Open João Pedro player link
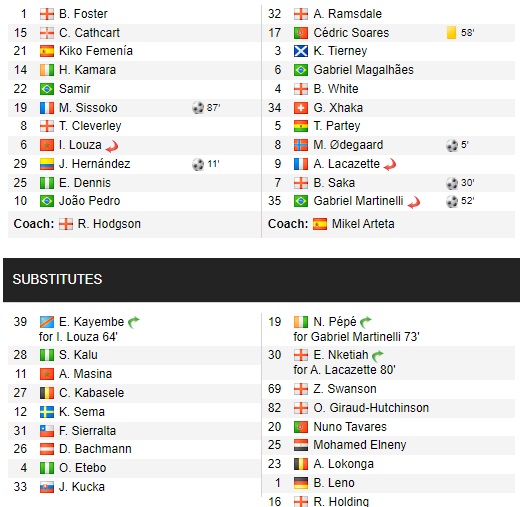Viewport: 521px width, 507px height. (89, 201)
